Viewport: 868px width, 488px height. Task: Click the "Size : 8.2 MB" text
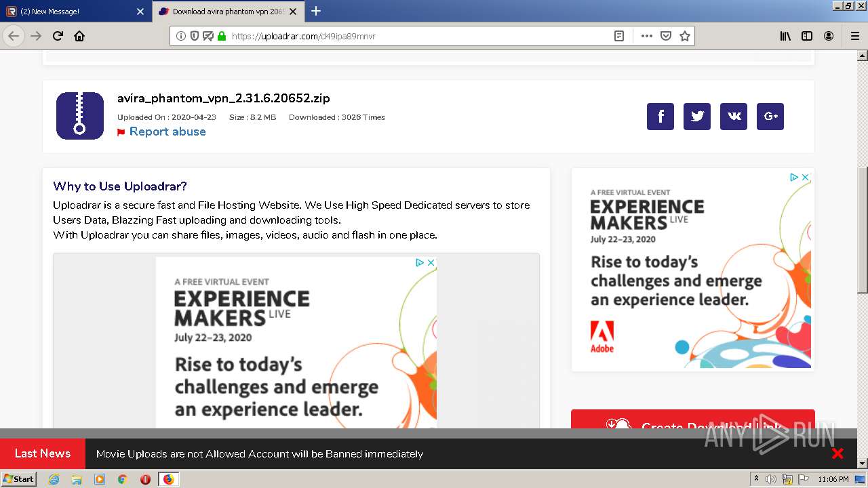coord(252,117)
